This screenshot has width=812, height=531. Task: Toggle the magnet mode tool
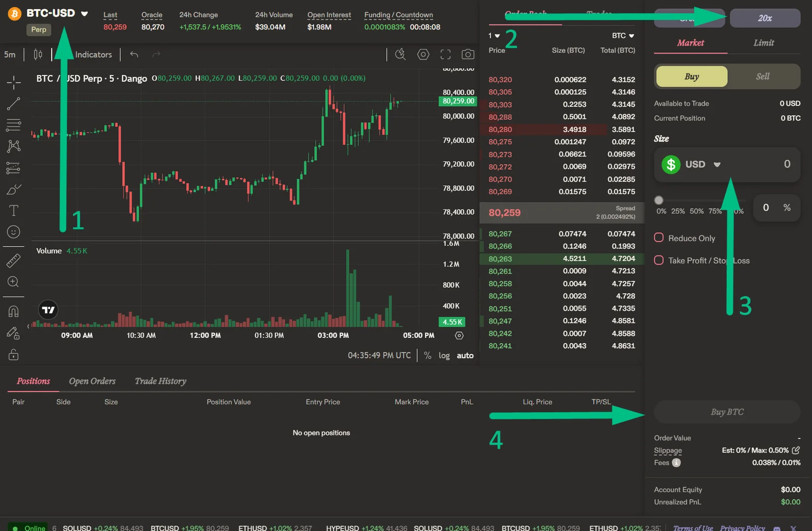coord(14,311)
